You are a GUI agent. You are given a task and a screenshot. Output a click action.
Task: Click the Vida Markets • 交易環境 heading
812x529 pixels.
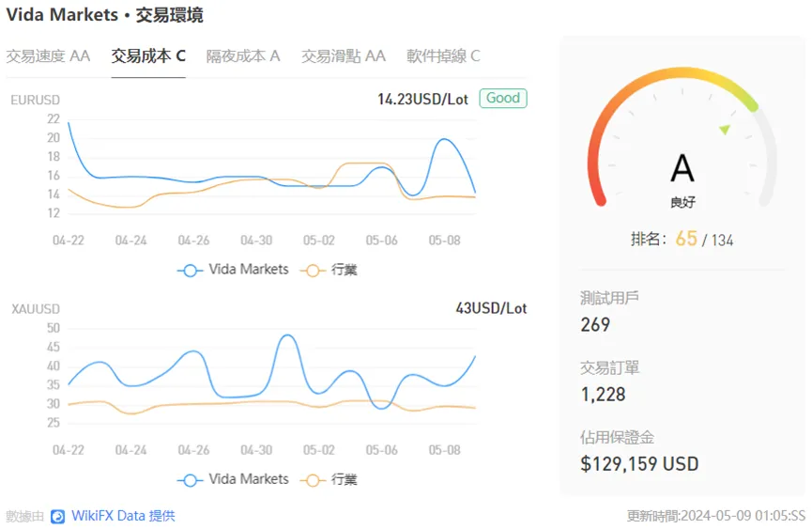[104, 14]
